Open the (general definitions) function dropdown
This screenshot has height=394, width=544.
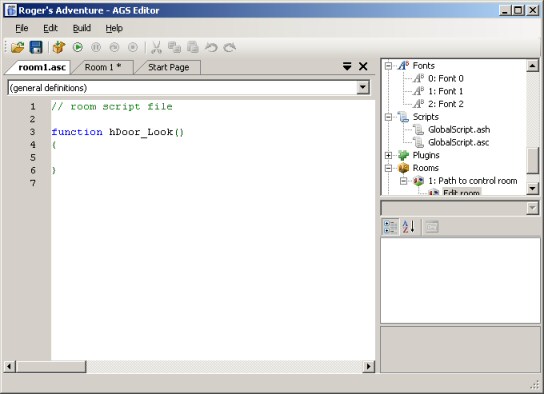click(x=363, y=87)
